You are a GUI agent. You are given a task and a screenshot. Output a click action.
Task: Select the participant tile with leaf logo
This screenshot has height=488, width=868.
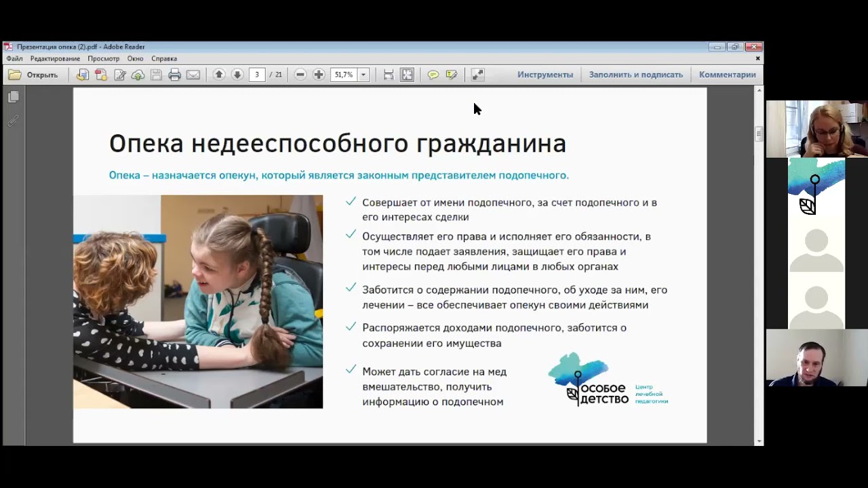click(816, 186)
